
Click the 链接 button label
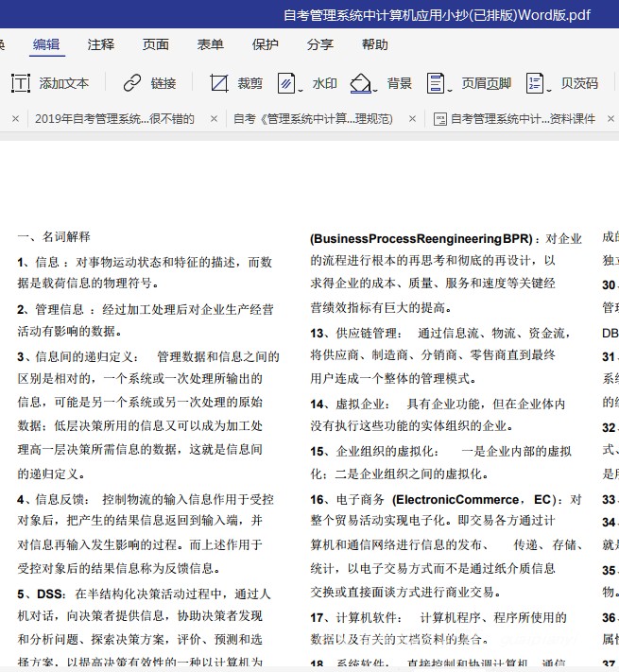click(x=163, y=83)
